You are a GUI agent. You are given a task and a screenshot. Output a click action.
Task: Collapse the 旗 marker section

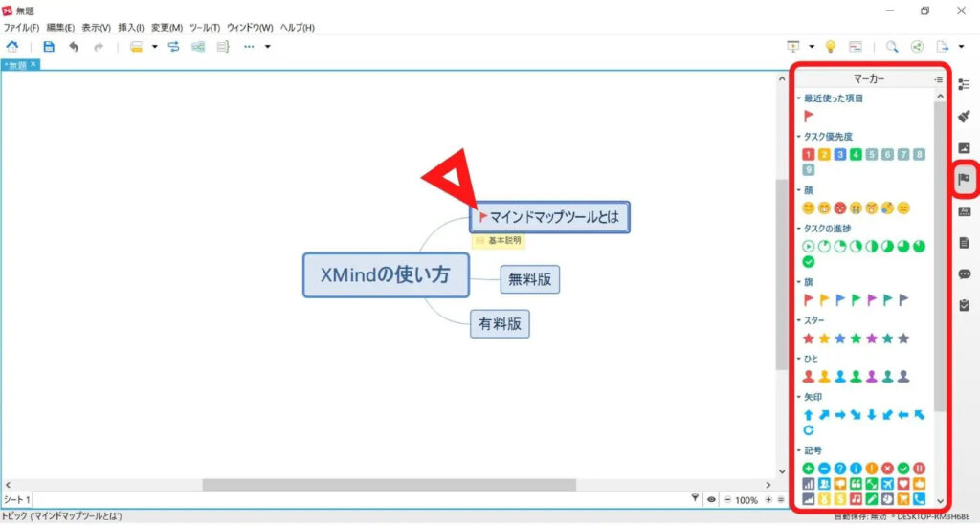pos(799,282)
